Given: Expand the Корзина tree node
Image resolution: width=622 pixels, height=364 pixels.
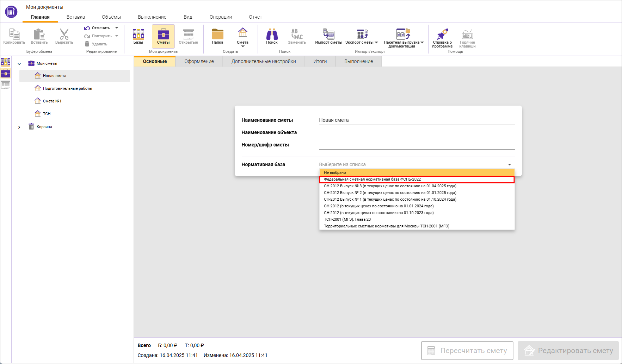Looking at the screenshot, I should click(x=19, y=127).
